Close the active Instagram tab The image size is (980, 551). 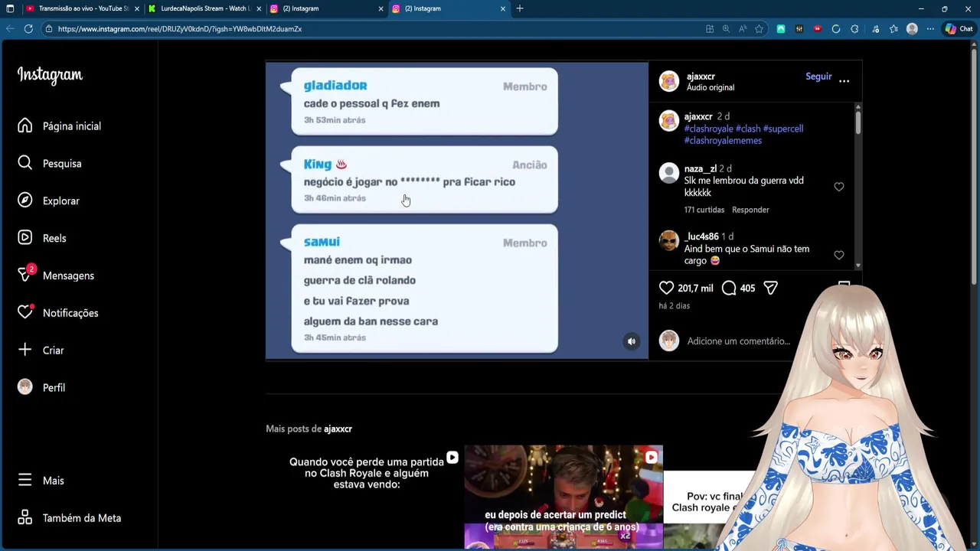(503, 8)
